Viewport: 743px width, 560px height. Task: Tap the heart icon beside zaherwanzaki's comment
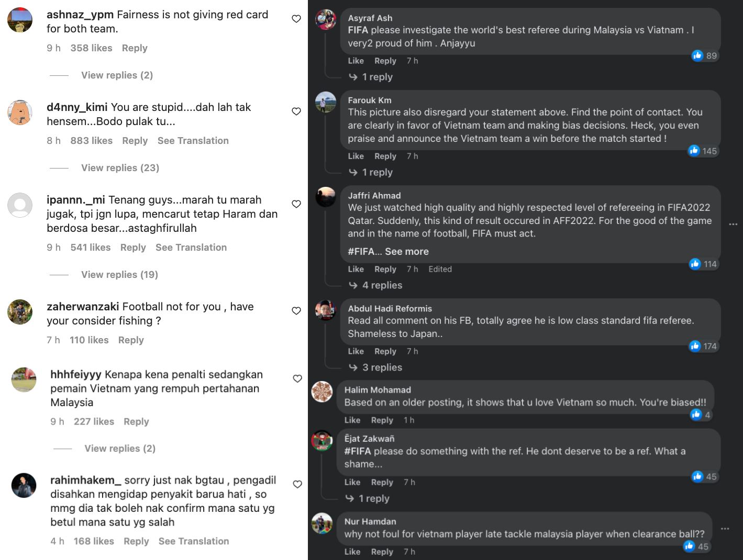tap(296, 310)
